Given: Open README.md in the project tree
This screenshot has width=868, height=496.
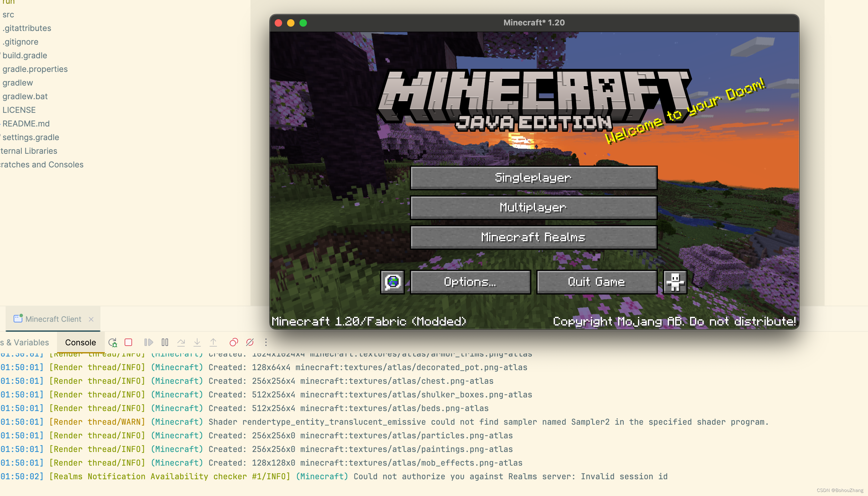Looking at the screenshot, I should pos(26,124).
